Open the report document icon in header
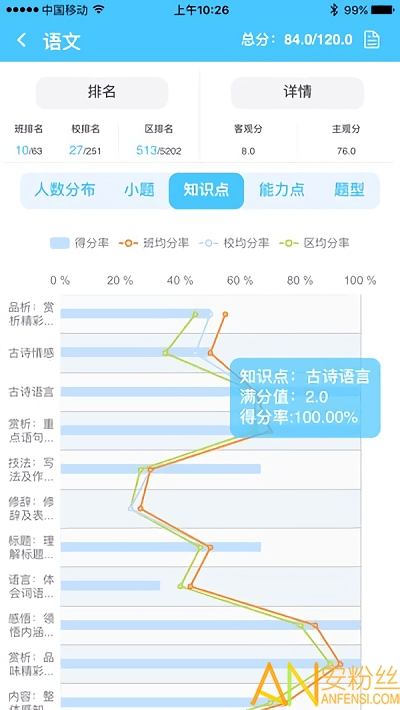The height and width of the screenshot is (710, 400). click(x=371, y=40)
